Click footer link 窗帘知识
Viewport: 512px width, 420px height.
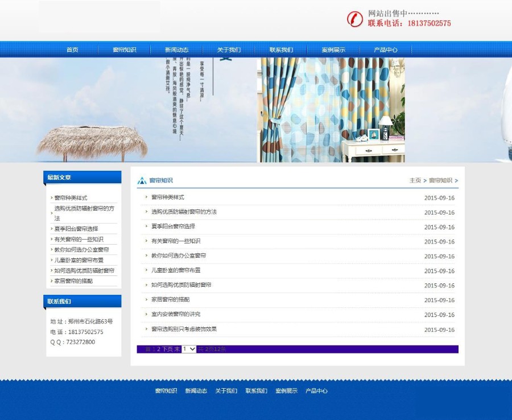click(x=166, y=390)
